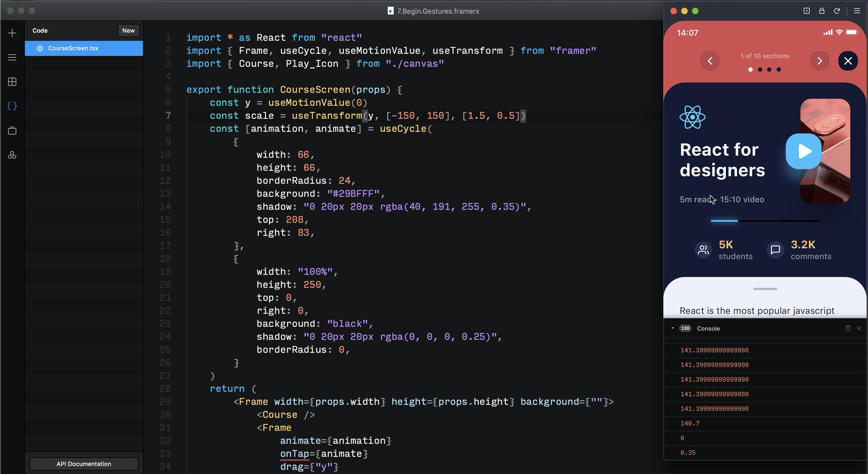Click the "#29BFFF" color string in code
This screenshot has height=474, width=868.
click(x=353, y=194)
